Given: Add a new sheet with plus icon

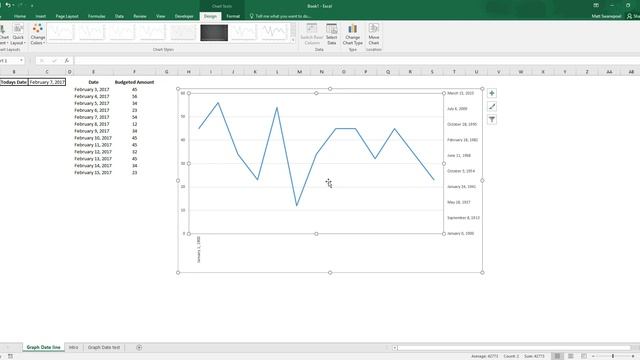Looking at the screenshot, I should [139, 347].
